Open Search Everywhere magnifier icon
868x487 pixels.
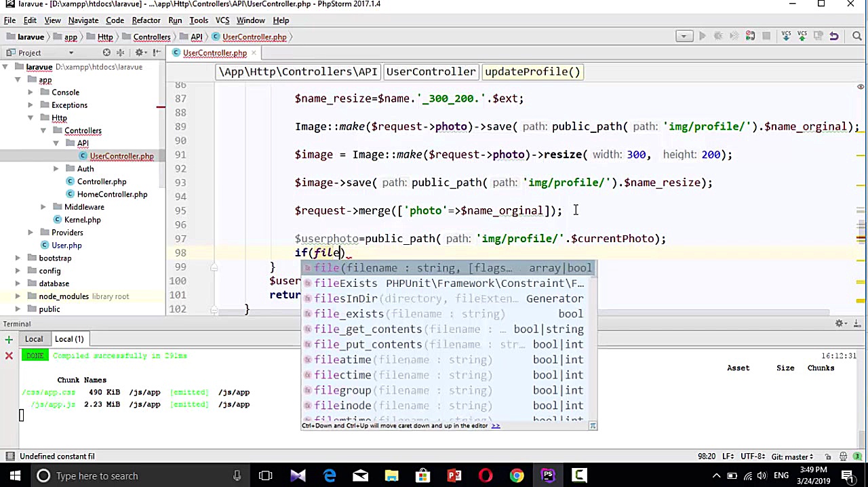click(857, 37)
